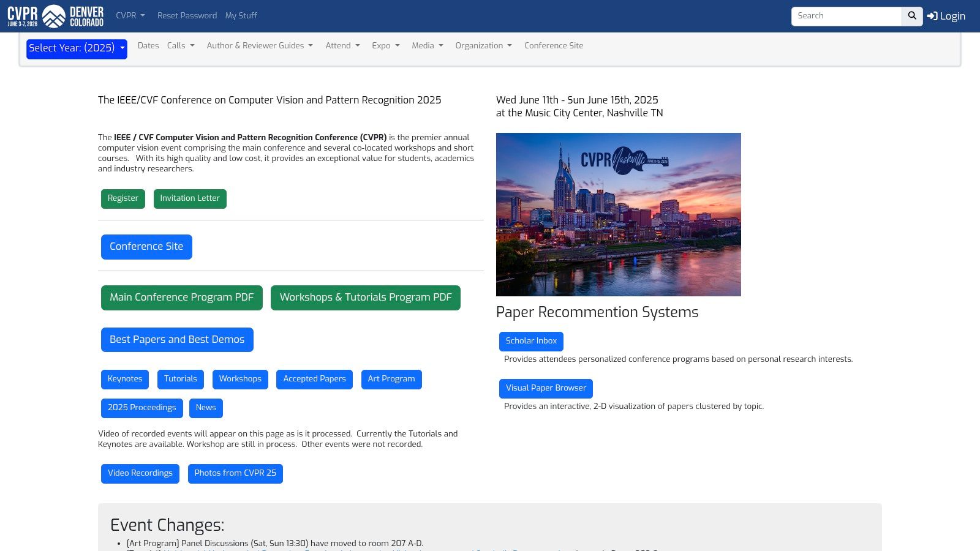Click the magnifying glass search icon

912,16
